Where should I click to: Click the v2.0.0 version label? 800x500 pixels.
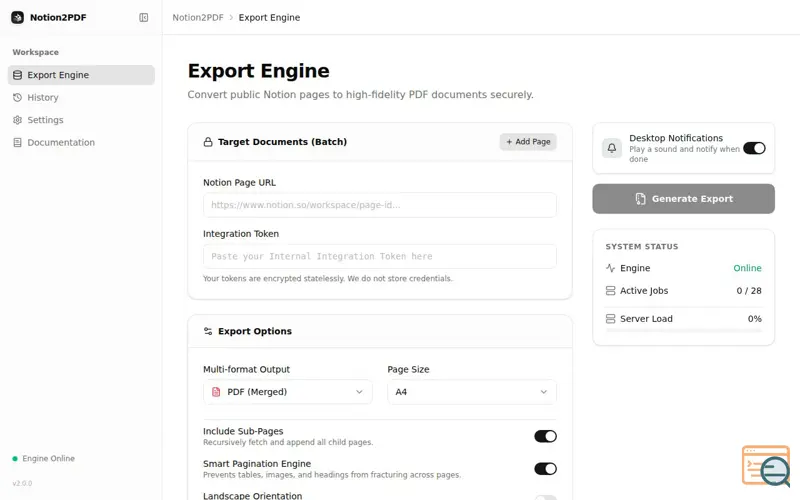click(22, 483)
